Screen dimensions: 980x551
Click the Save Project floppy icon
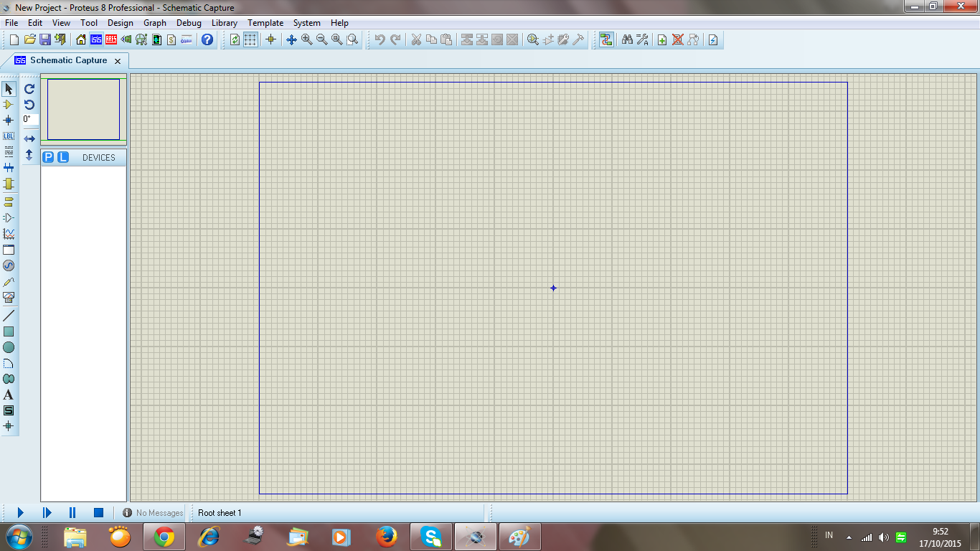click(45, 39)
